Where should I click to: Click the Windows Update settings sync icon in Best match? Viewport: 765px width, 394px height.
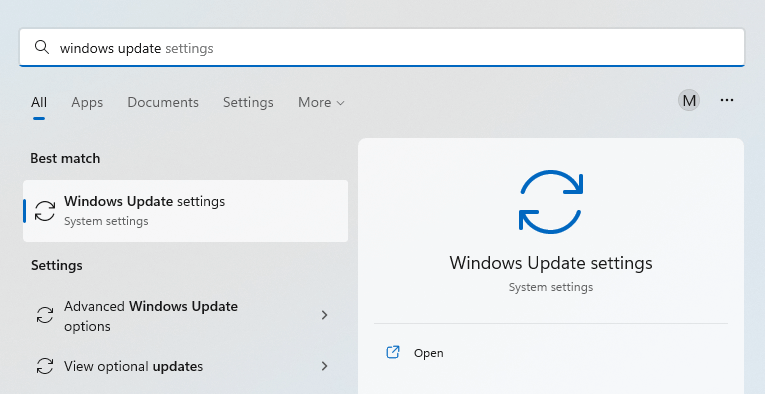[x=45, y=211]
